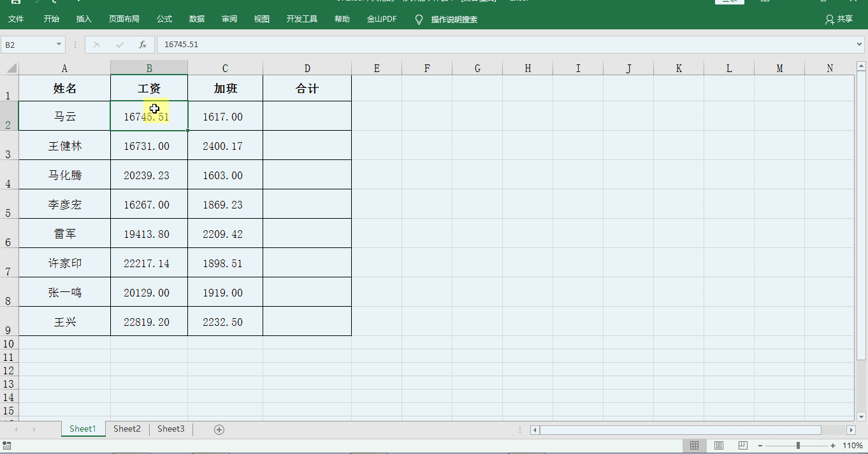Open the Name Box dropdown arrow
This screenshot has height=454, width=868.
click(59, 45)
